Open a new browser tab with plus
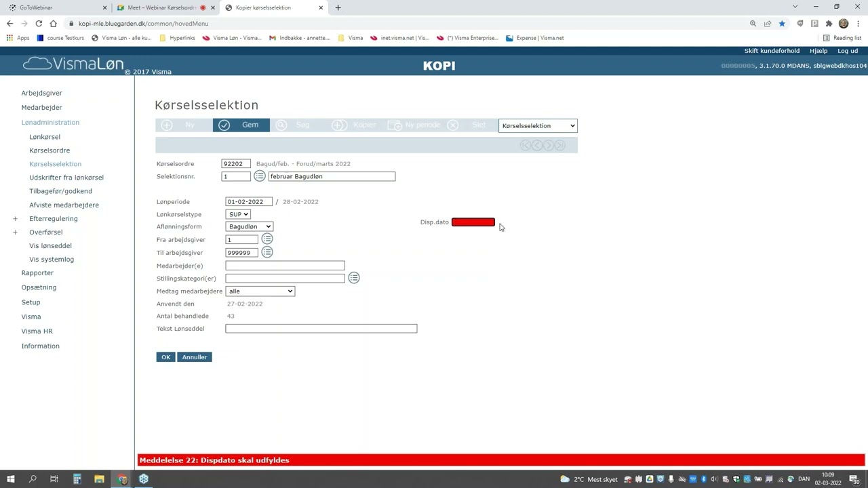This screenshot has width=868, height=488. pyautogui.click(x=338, y=7)
